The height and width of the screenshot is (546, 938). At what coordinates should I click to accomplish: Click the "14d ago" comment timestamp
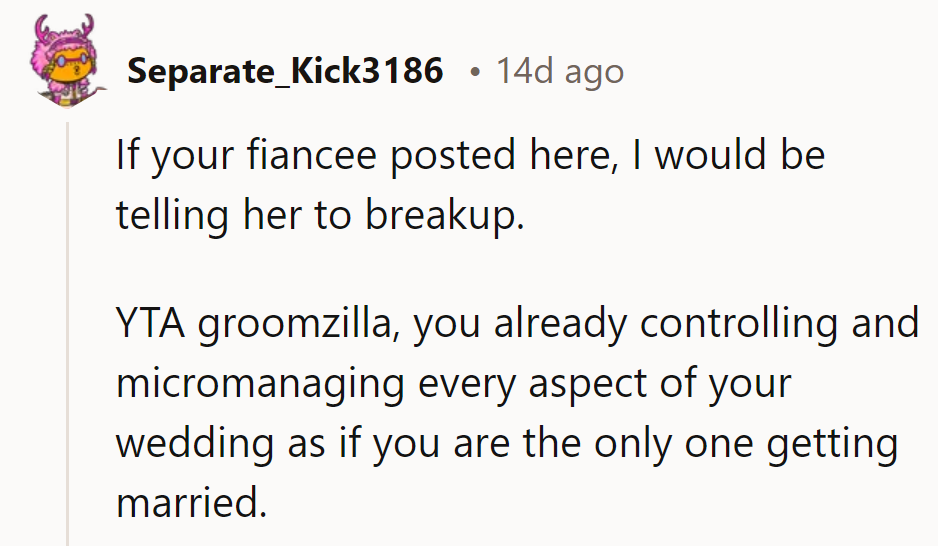pos(560,71)
